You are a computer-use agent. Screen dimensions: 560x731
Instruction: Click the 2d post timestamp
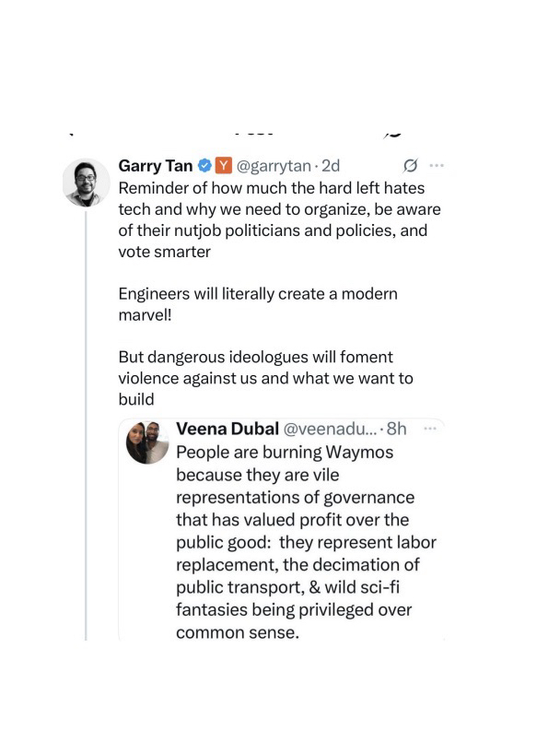pos(329,167)
